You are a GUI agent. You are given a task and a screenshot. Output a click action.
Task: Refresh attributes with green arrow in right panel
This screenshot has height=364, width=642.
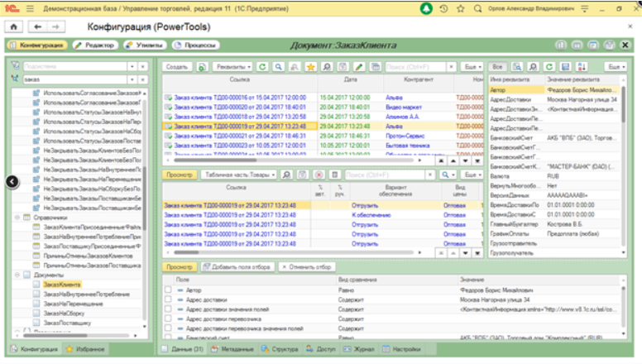tap(549, 67)
